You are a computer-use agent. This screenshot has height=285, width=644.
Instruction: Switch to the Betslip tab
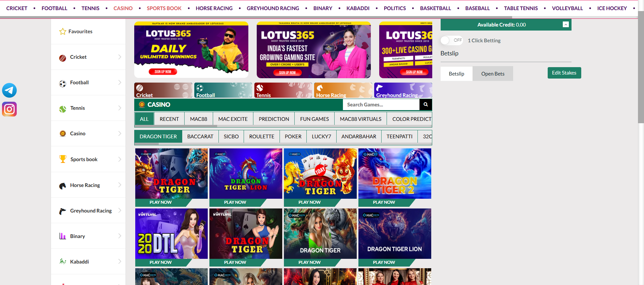pos(456,74)
